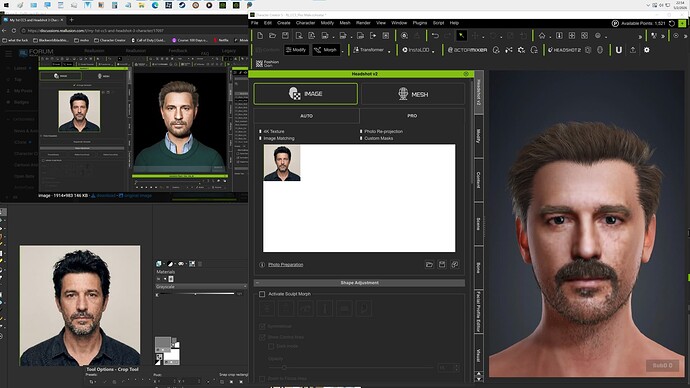
Task: Click the P points icon at top right
Action: [x=615, y=23]
